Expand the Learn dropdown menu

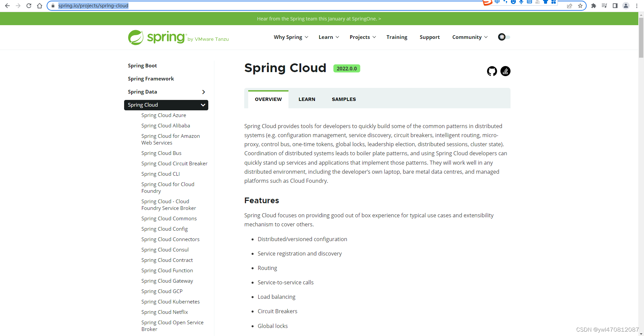[x=329, y=37]
